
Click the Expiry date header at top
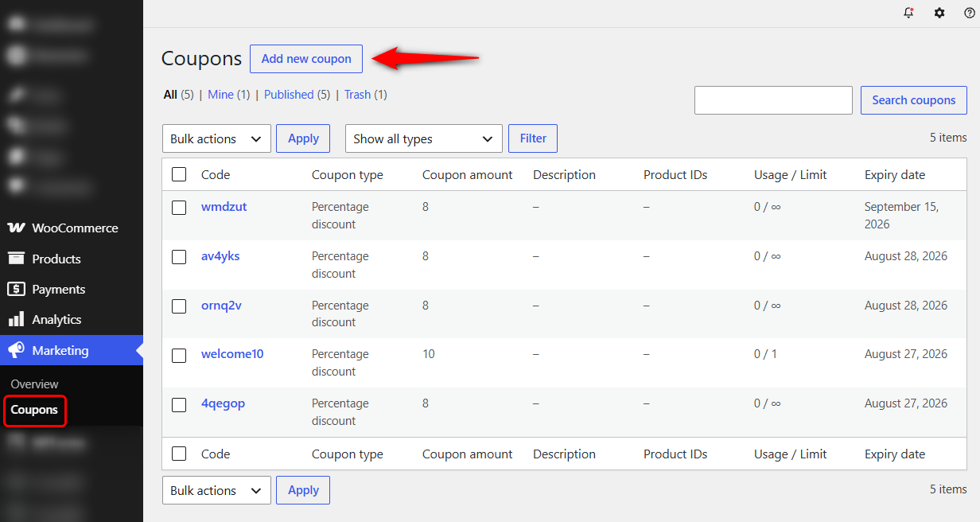coord(895,175)
